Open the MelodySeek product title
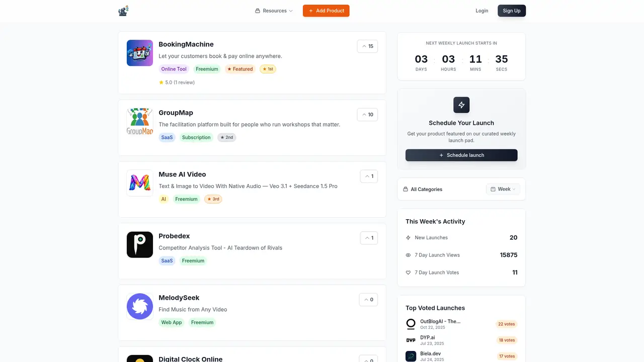Image resolution: width=644 pixels, height=362 pixels. click(179, 298)
